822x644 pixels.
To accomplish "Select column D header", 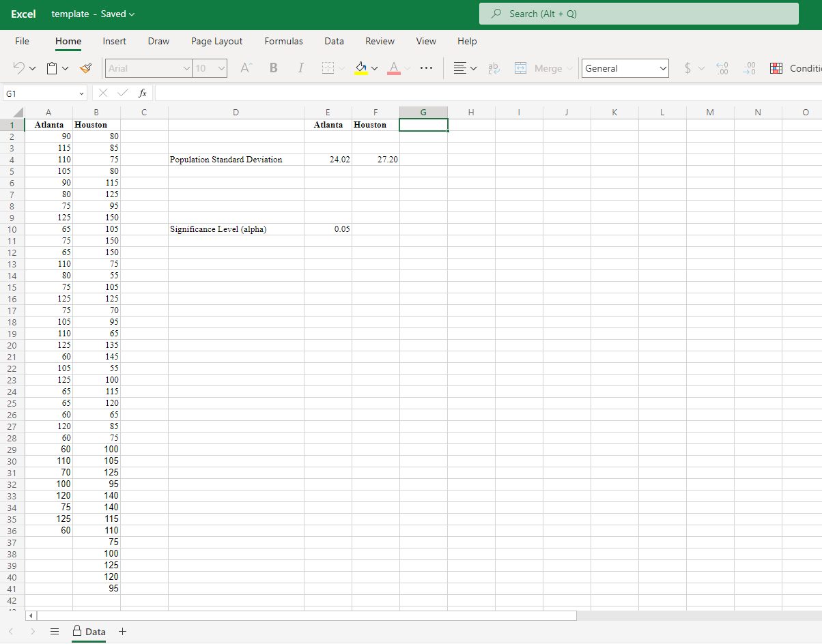I will 236,113.
